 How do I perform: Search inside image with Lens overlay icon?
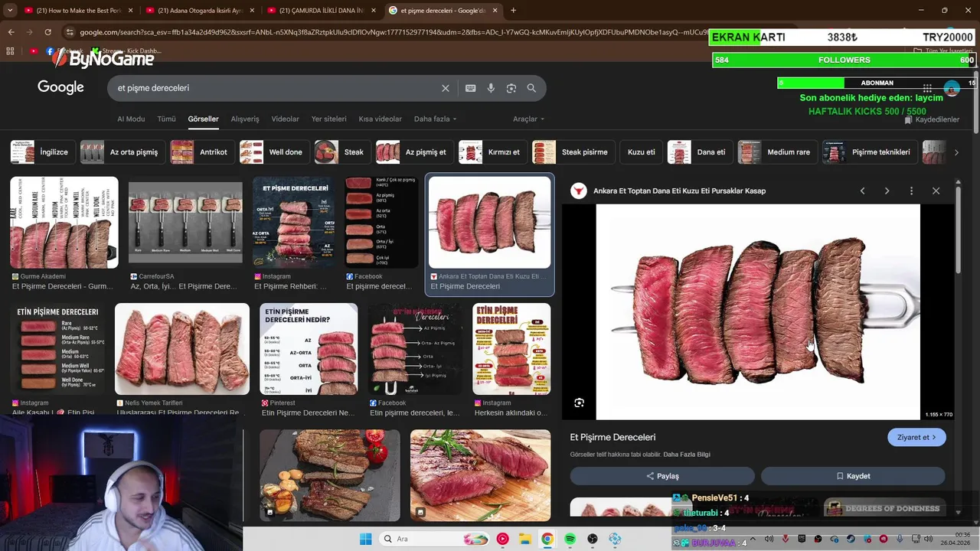pos(579,403)
